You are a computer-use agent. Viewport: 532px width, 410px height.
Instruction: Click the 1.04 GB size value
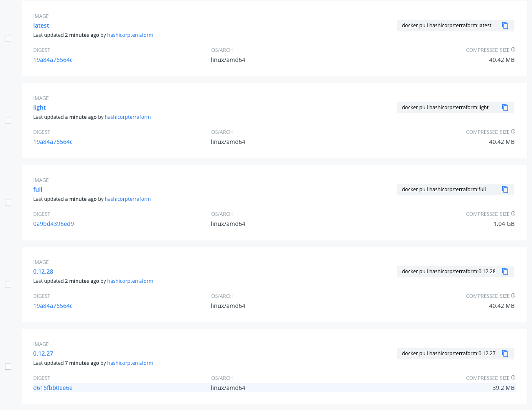504,224
